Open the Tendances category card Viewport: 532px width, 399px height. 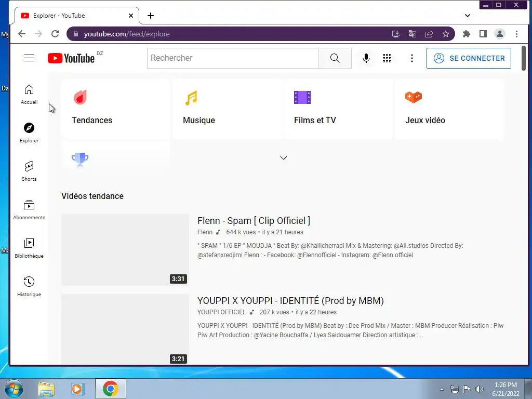[116, 109]
